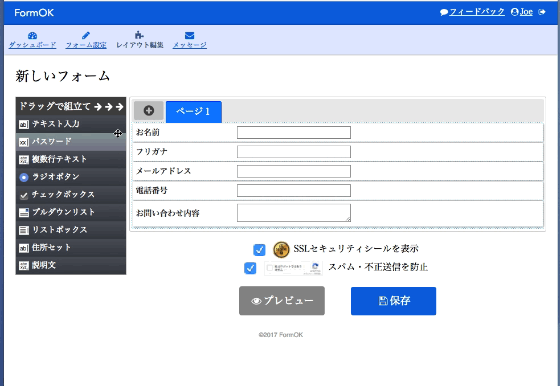Image resolution: width=560 pixels, height=386 pixels.
Task: Select the テキスト入力 palette label
Action: (56, 124)
